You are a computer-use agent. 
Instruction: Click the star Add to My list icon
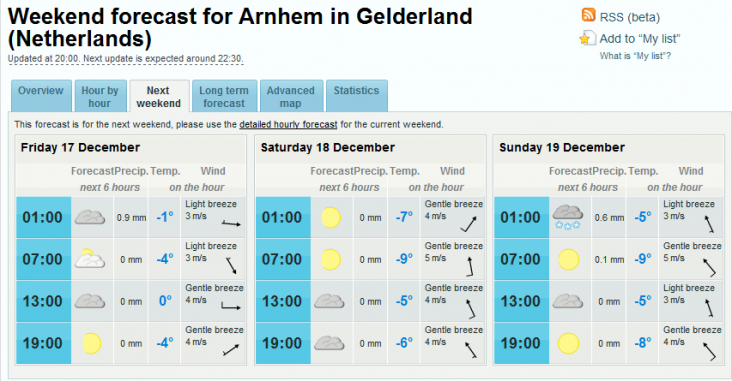tap(587, 38)
